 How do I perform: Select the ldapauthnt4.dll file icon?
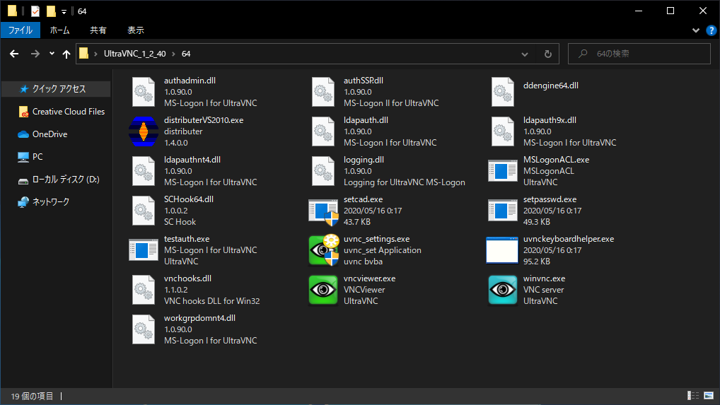(x=143, y=171)
